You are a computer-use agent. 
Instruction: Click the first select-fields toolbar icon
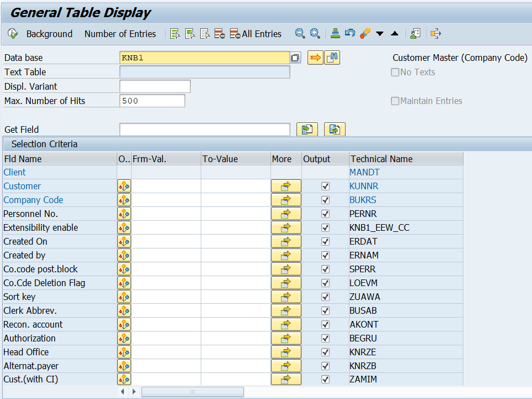pyautogui.click(x=175, y=34)
